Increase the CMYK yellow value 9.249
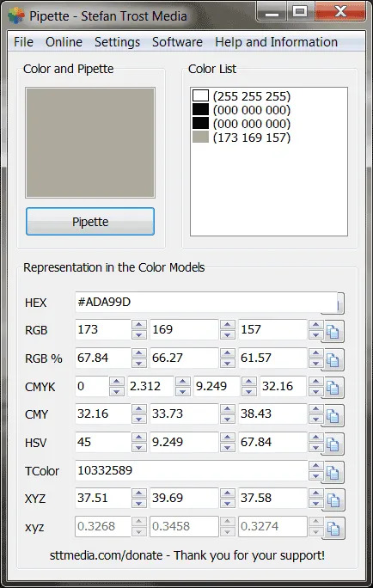 pyautogui.click(x=249, y=382)
